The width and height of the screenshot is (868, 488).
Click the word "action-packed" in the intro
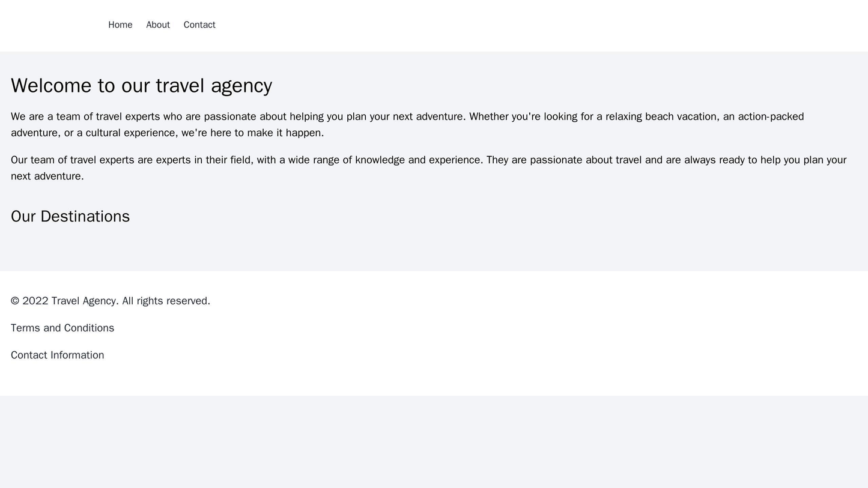coord(771,116)
